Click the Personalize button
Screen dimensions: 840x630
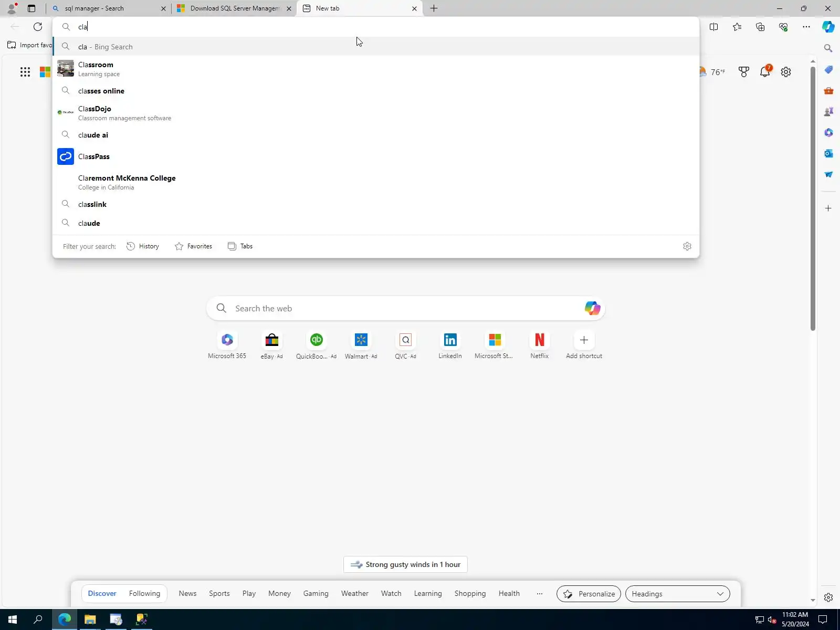point(589,594)
